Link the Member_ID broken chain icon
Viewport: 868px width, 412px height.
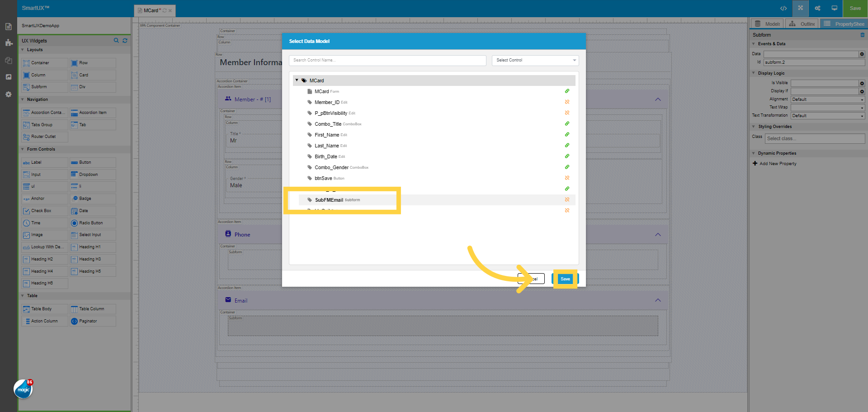point(567,102)
